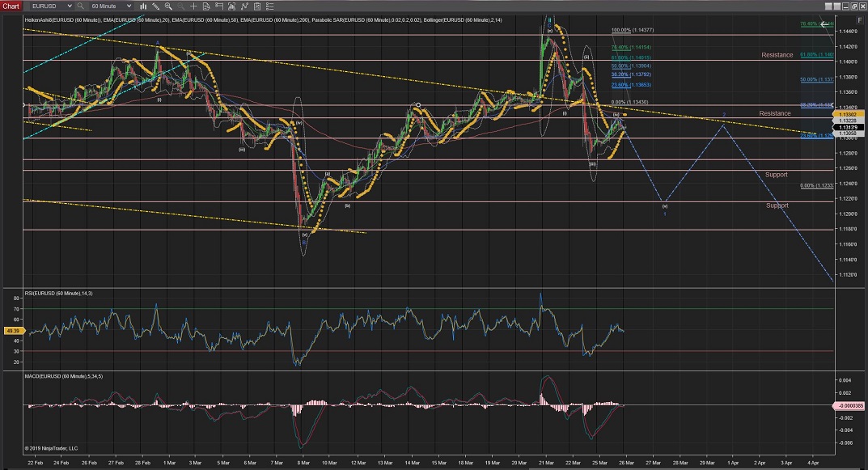Screen dimensions: 868x470
Task: Open the indicators icon in toolbar
Action: pos(244,6)
